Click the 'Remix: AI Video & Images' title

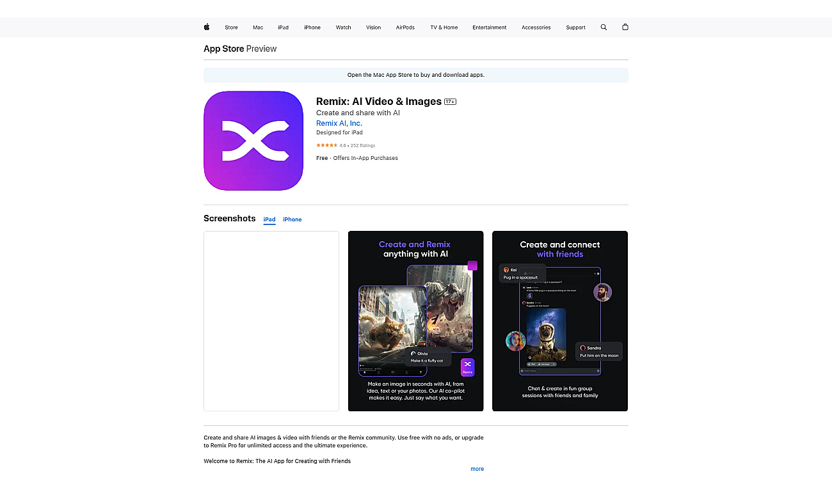pyautogui.click(x=379, y=101)
